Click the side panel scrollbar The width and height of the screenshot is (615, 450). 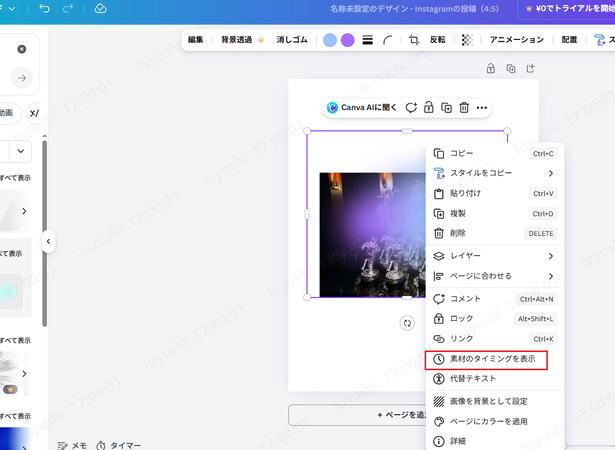coord(45,233)
